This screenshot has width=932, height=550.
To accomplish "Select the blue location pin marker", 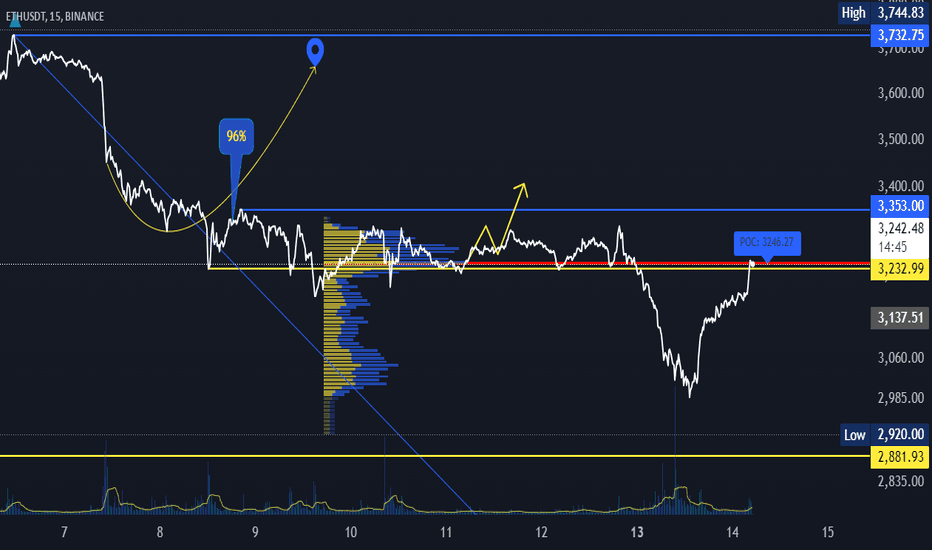I will (315, 52).
